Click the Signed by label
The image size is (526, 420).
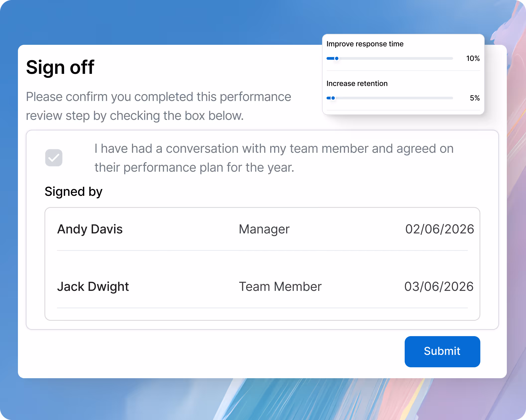coord(73,192)
